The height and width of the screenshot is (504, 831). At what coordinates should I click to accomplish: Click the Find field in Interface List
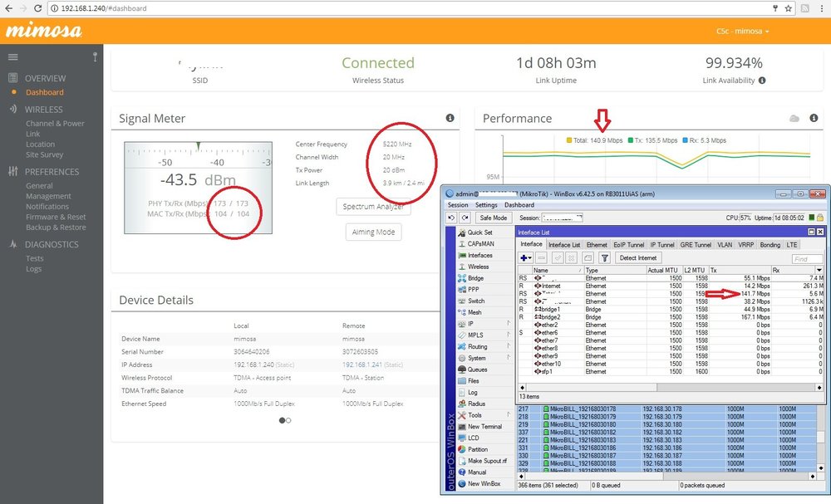(807, 259)
